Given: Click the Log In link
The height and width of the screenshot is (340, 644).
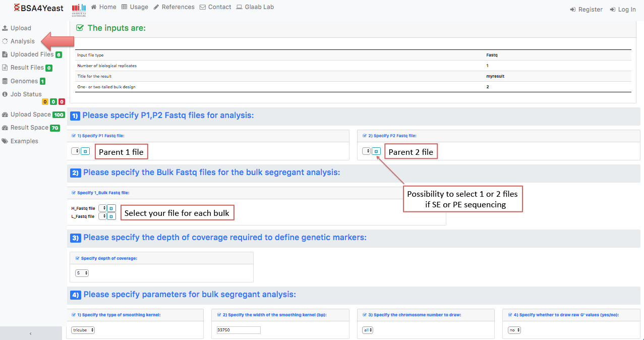Looking at the screenshot, I should [x=622, y=10].
